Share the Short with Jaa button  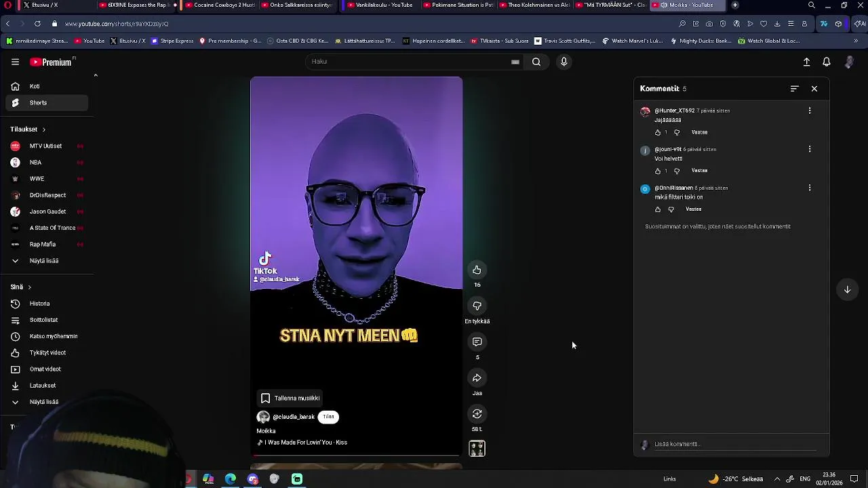coord(477,378)
